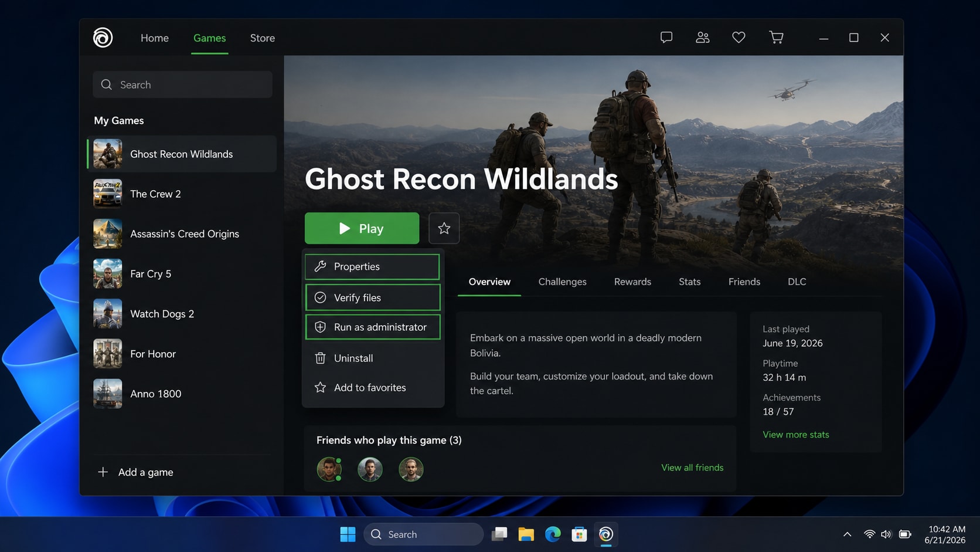
Task: Choose Verify files in the menu
Action: (x=373, y=297)
